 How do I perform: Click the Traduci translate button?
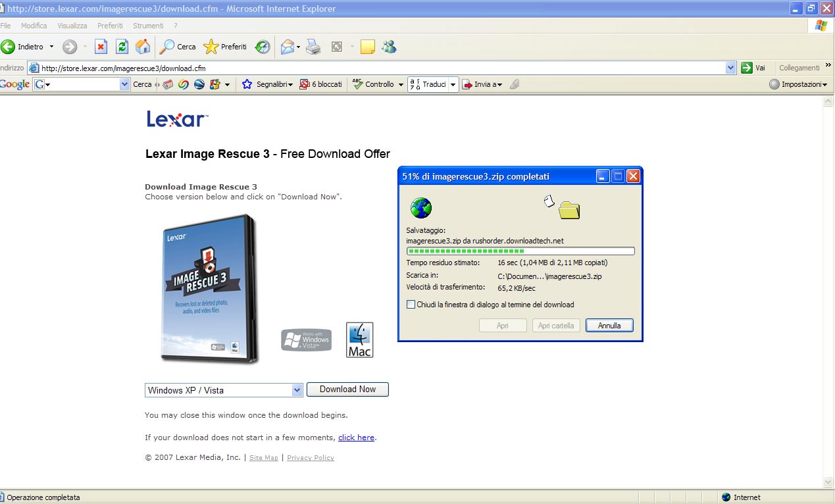click(x=428, y=84)
